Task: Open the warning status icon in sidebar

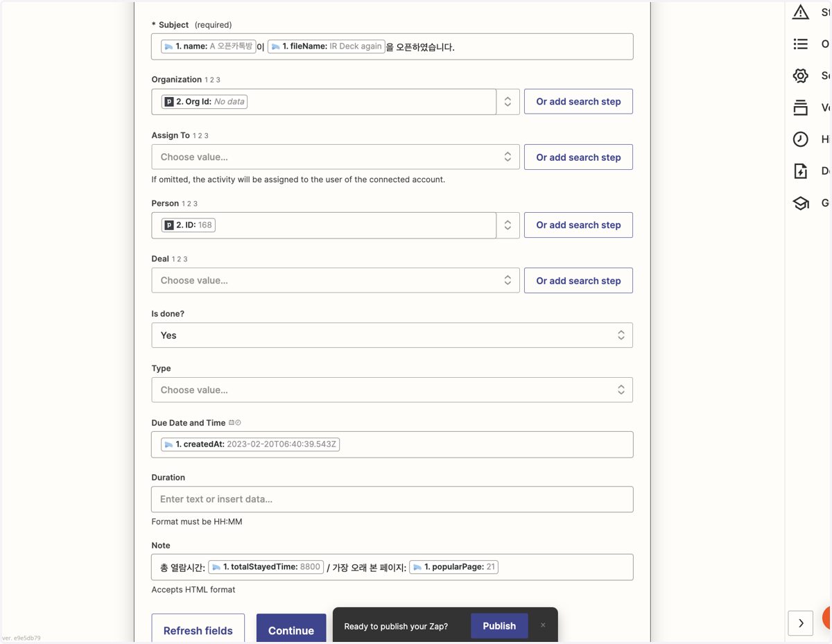Action: coord(801,12)
